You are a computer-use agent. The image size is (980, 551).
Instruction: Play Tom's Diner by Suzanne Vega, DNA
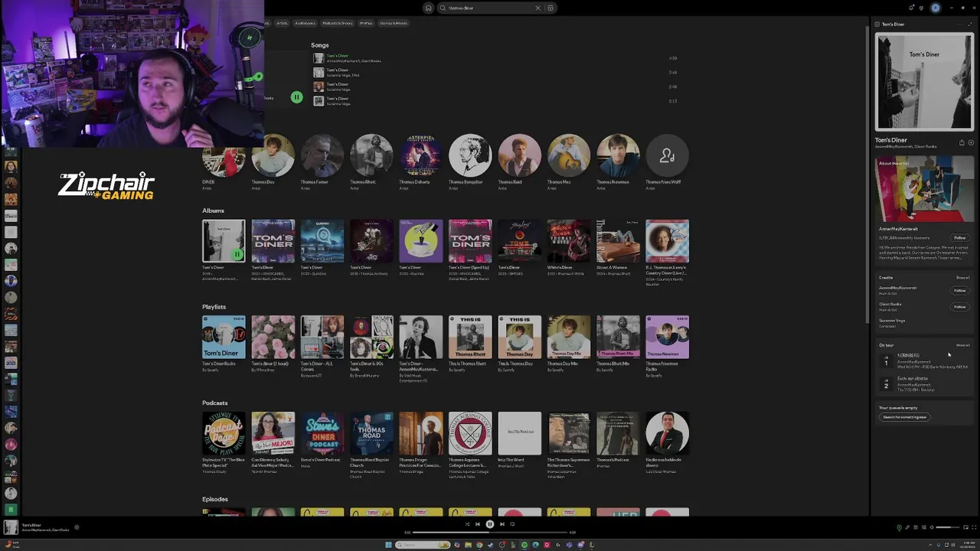tap(495, 73)
